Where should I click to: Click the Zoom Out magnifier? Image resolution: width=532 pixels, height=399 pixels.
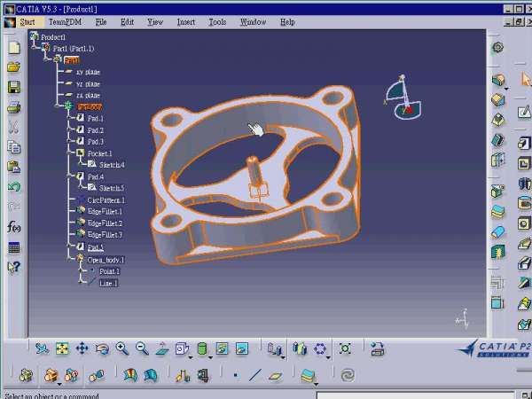point(142,348)
